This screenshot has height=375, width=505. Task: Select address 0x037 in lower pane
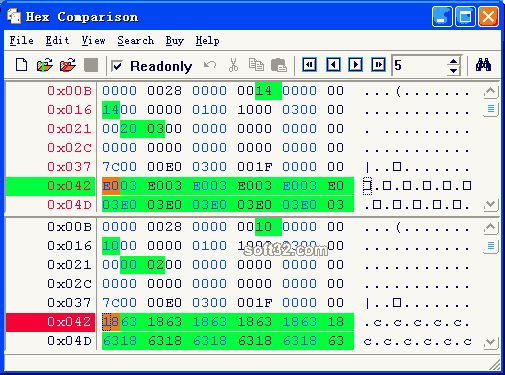69,303
